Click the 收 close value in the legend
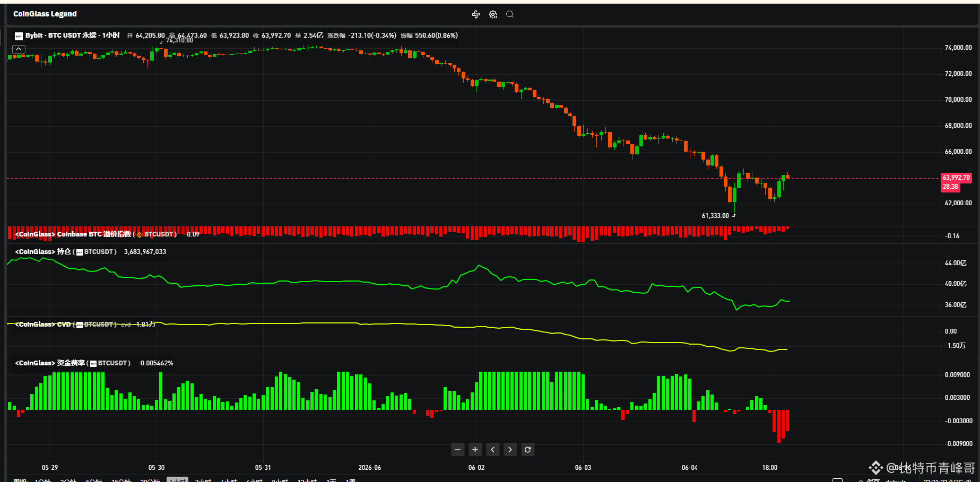 pos(272,36)
